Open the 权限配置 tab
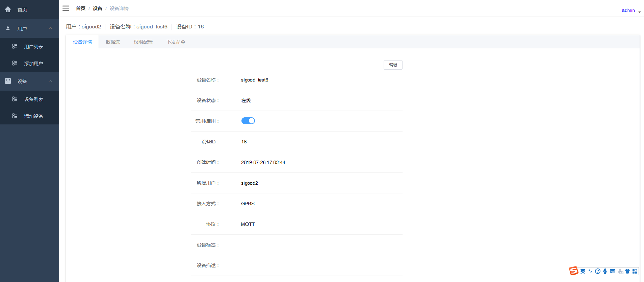The image size is (644, 282). [143, 42]
